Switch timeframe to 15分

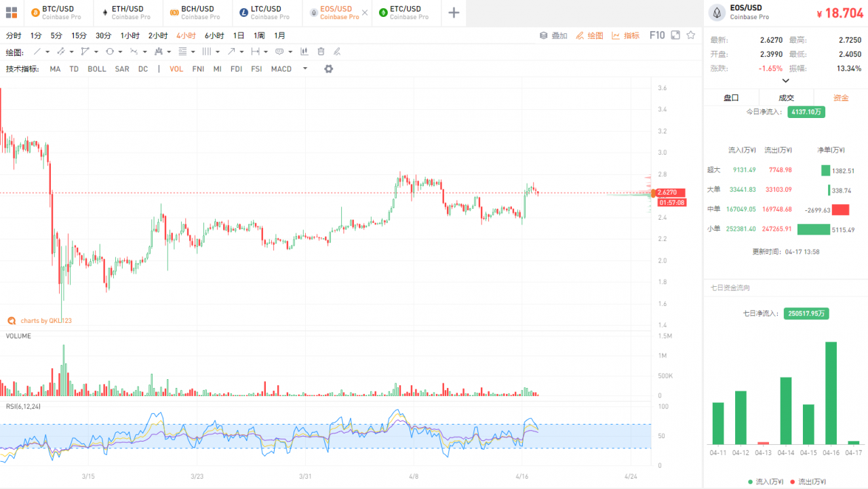pyautogui.click(x=79, y=35)
